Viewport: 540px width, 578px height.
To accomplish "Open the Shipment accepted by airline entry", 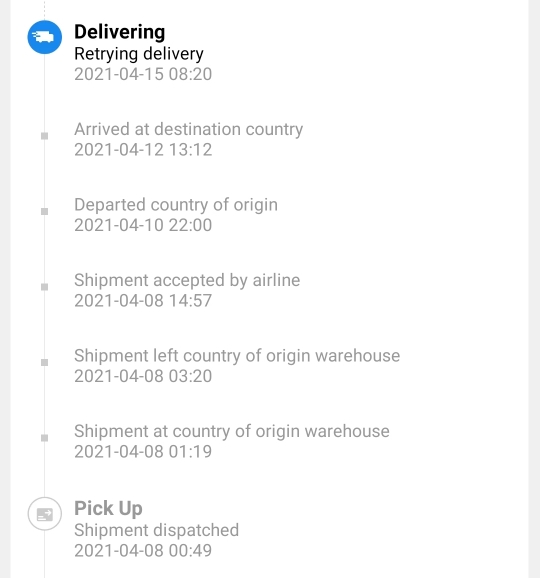I will (x=187, y=280).
